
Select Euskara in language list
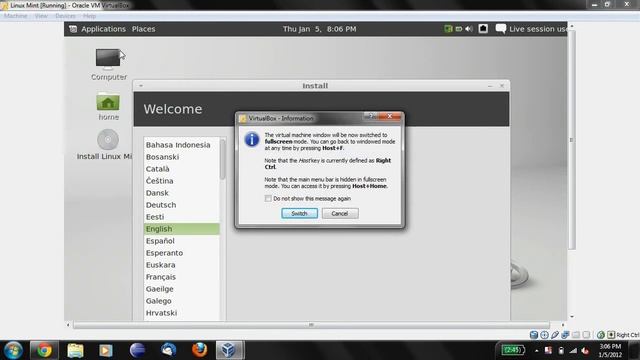point(182,265)
